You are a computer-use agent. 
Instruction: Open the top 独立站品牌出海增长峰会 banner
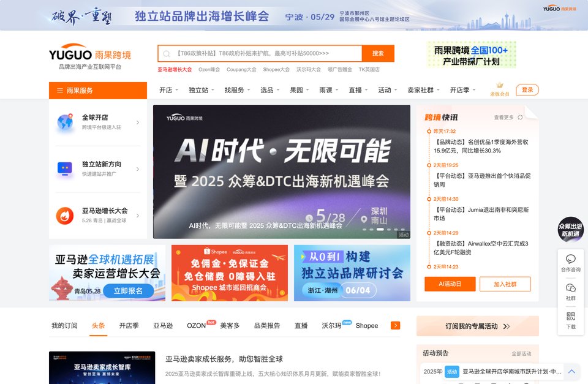(294, 15)
